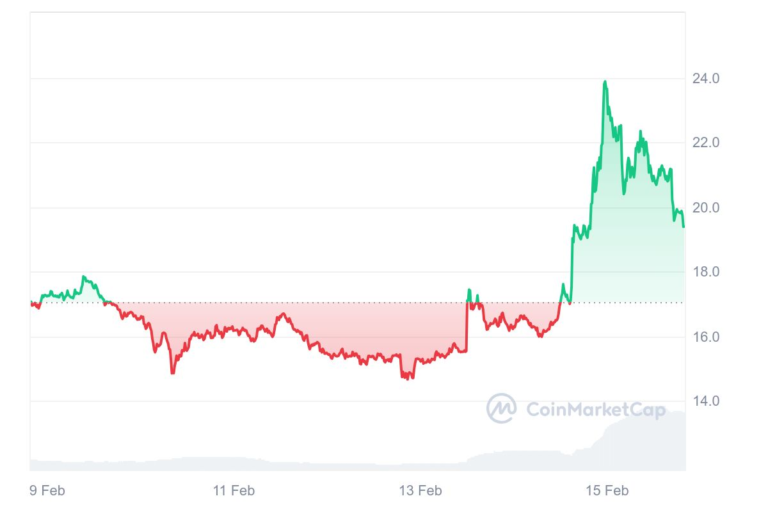The width and height of the screenshot is (768, 512).
Task: Select the 20.0 price axis label
Action: pos(707,208)
